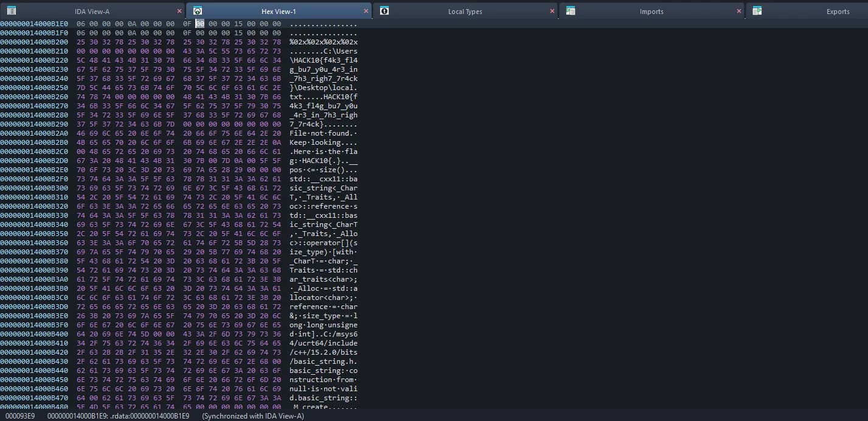This screenshot has width=868, height=421.
Task: Click the Imports tab icon
Action: pos(571,11)
